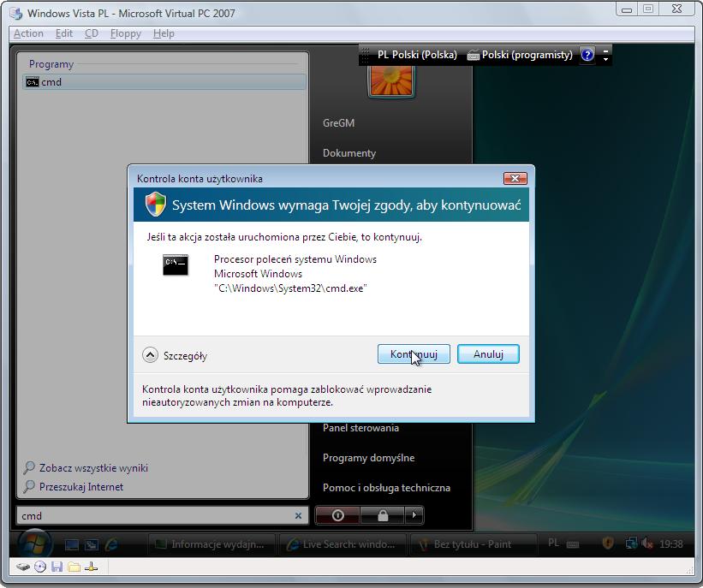This screenshot has width=703, height=588.
Task: Minimize the language bar
Action: 605,50
